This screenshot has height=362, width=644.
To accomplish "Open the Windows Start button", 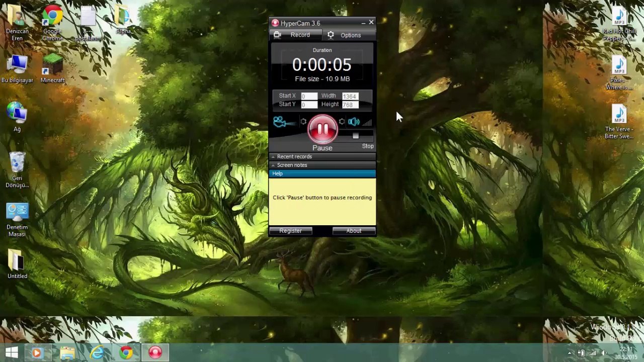I will tap(12, 352).
